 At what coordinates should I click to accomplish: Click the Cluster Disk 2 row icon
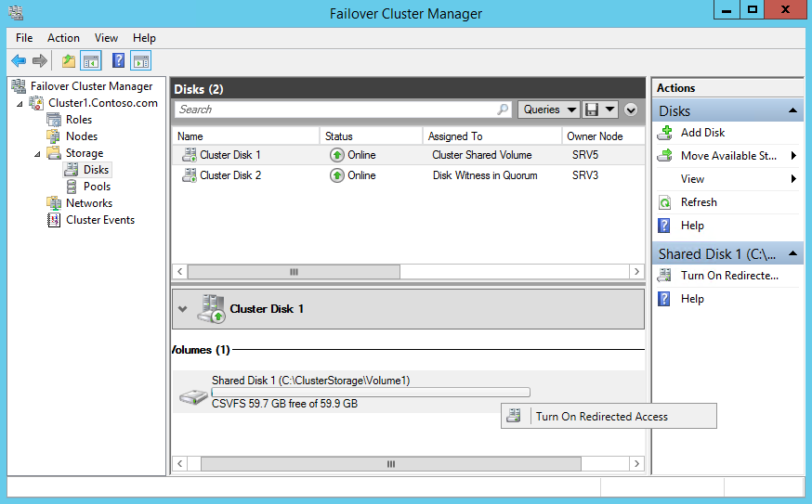click(190, 175)
